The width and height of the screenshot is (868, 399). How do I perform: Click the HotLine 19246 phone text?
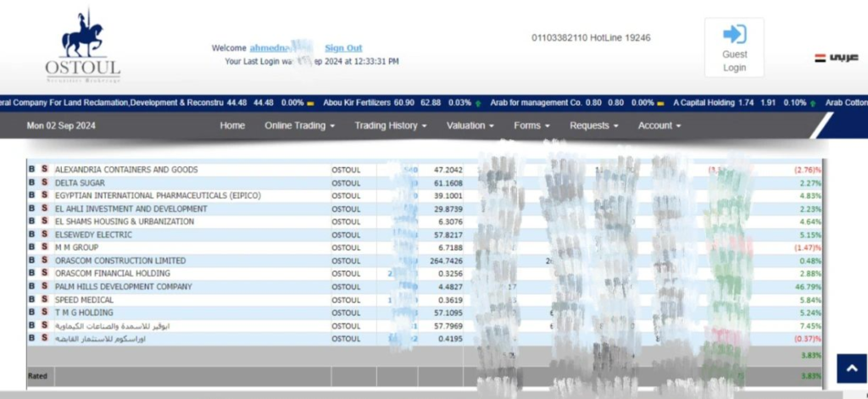tap(620, 37)
